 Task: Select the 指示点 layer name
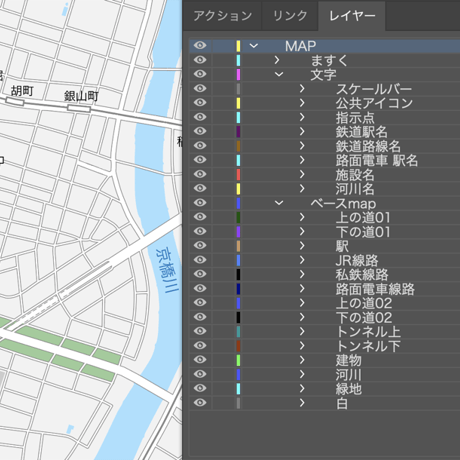point(355,118)
